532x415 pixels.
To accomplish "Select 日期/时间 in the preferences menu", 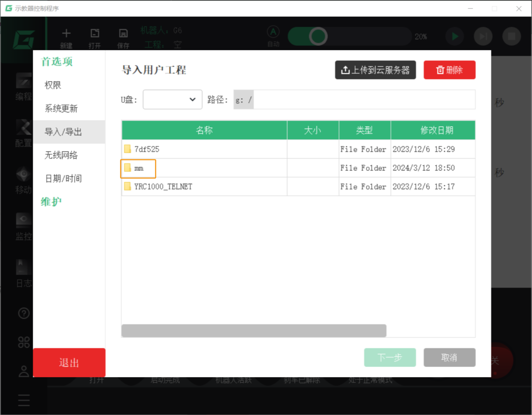I will 63,178.
